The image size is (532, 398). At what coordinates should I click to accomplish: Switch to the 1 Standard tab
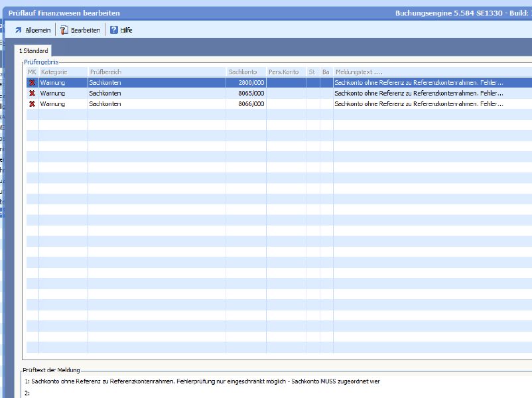[33, 51]
